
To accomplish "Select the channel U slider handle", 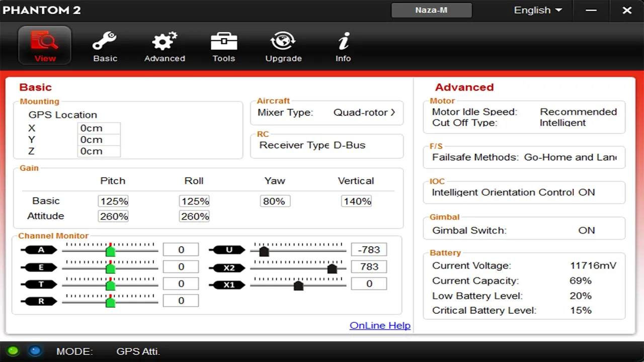I will click(264, 251).
